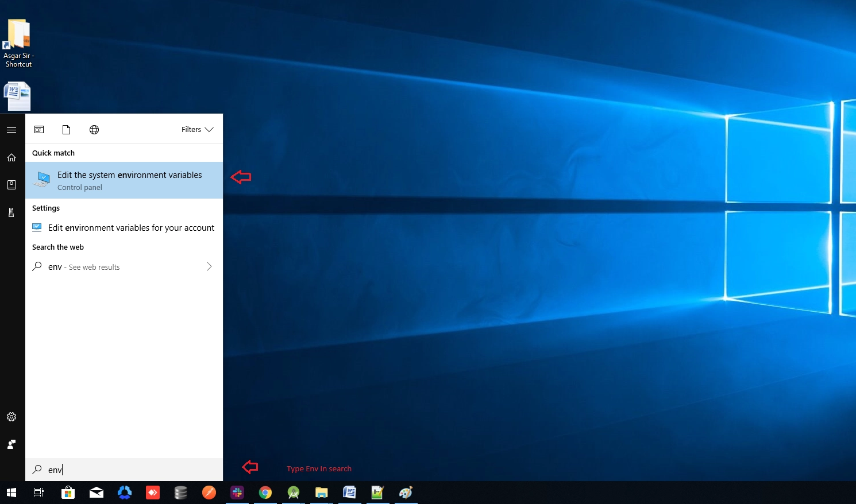Click in the search box containing env
This screenshot has width=856, height=504.
pyautogui.click(x=132, y=470)
